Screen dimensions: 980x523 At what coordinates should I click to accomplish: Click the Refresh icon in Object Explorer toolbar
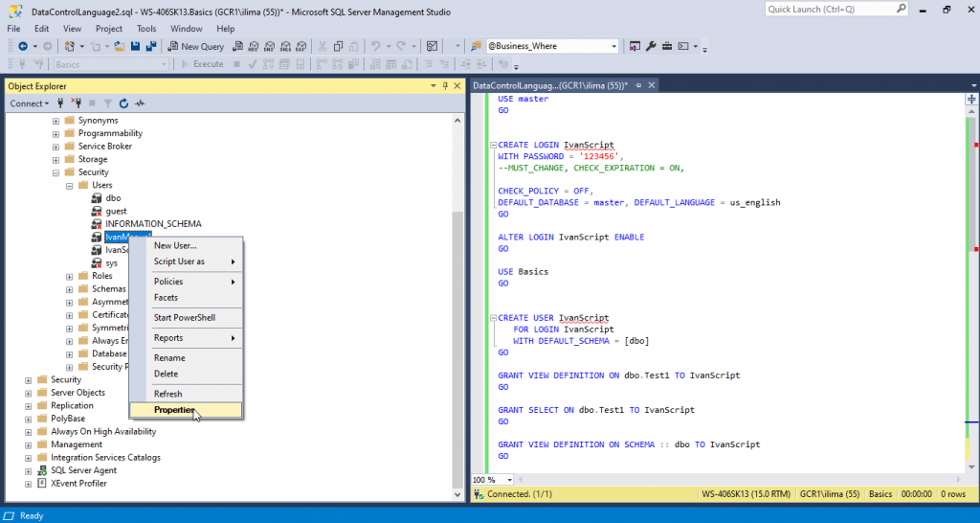(123, 103)
